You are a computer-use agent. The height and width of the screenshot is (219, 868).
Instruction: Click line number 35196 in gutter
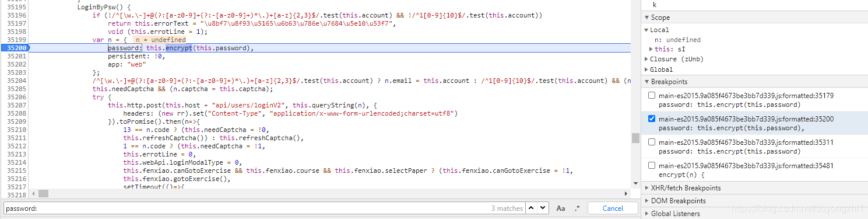(16, 15)
